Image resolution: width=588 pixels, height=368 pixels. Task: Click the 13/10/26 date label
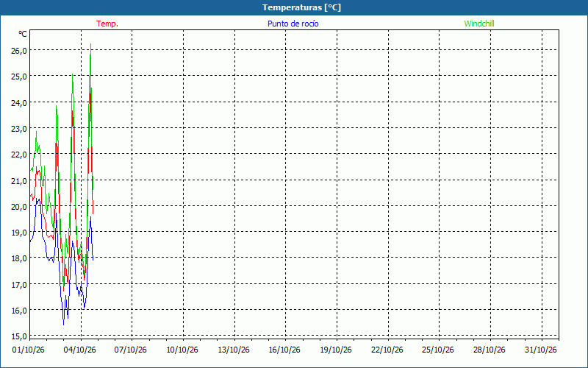[x=234, y=350]
